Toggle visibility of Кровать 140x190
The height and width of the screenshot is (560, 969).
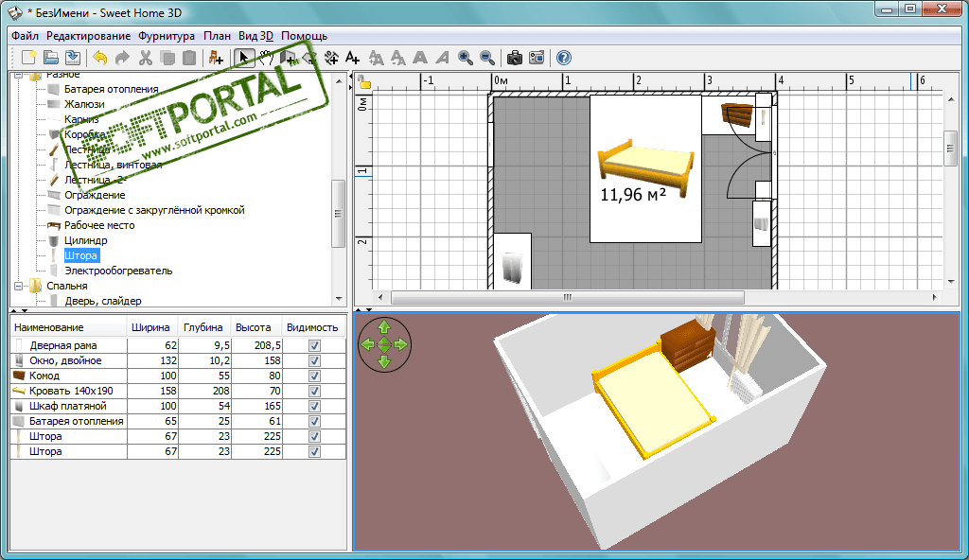[x=314, y=391]
